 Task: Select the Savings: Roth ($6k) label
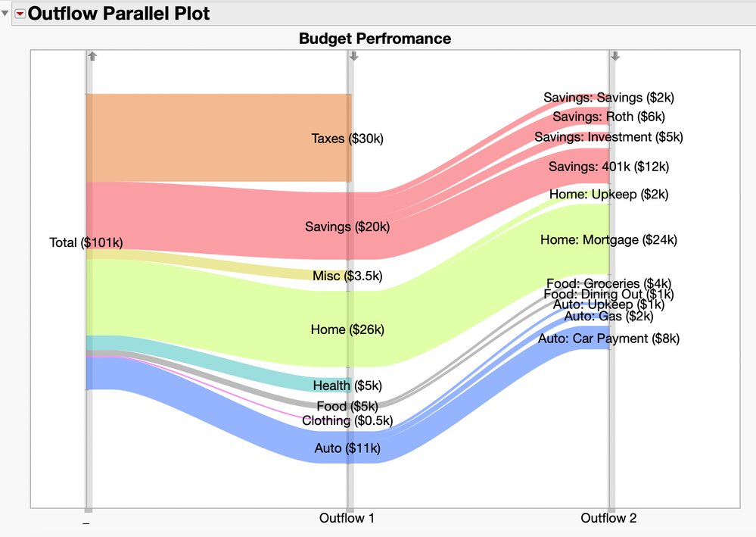click(608, 117)
